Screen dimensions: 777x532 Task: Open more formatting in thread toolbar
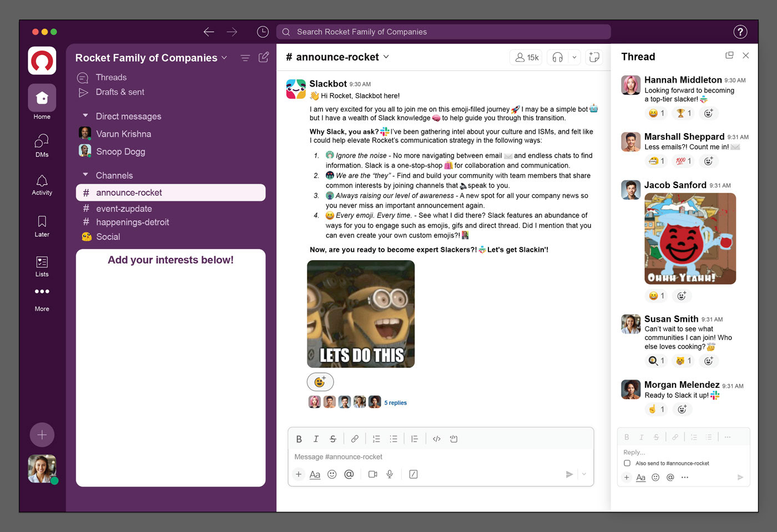pos(728,437)
